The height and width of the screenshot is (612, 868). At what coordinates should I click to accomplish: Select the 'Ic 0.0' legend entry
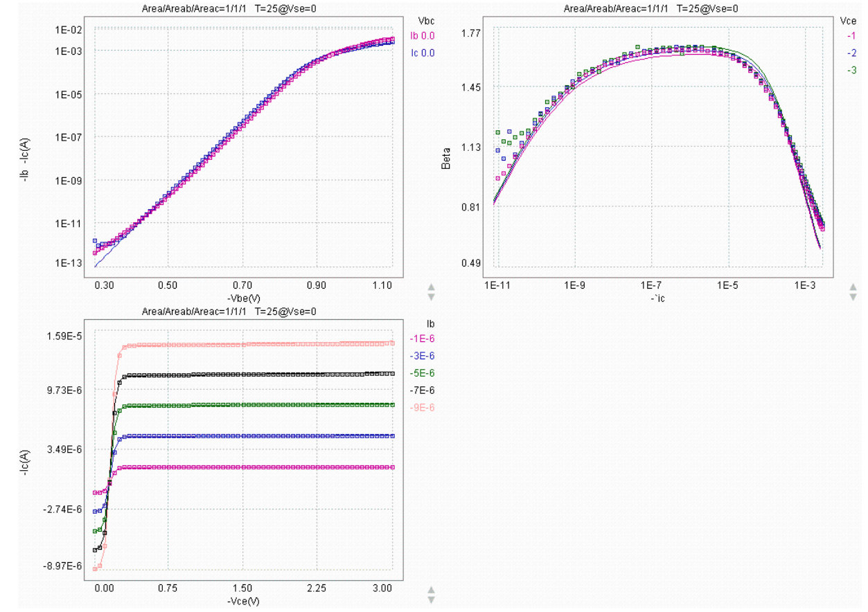[x=423, y=53]
